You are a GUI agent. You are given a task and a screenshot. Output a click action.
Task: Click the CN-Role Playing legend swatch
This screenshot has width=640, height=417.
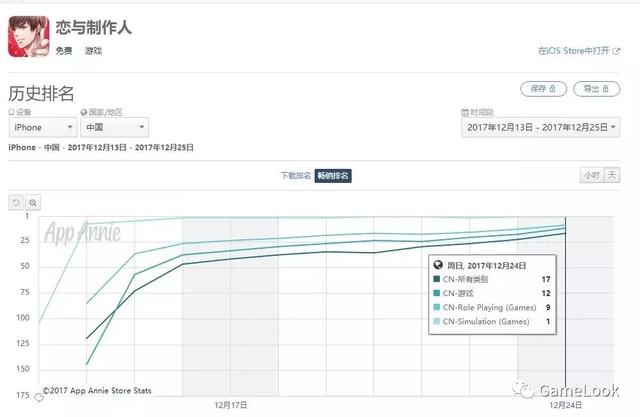coord(436,307)
